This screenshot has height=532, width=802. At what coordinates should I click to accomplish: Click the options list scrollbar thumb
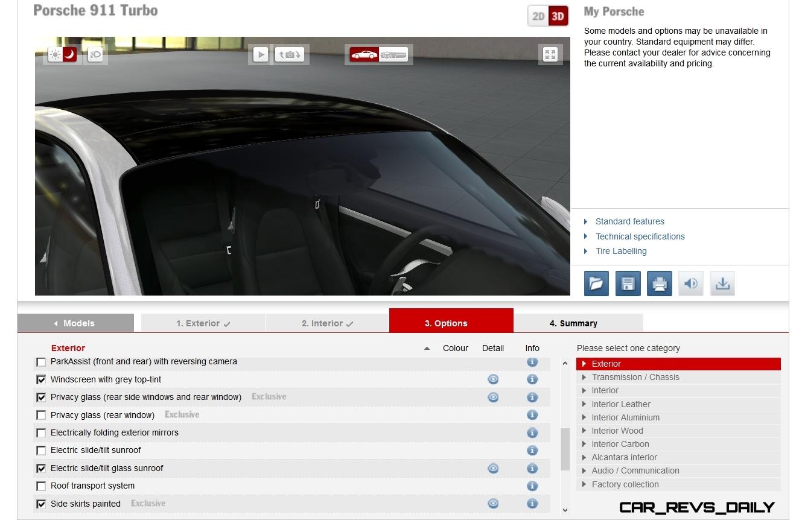click(565, 449)
